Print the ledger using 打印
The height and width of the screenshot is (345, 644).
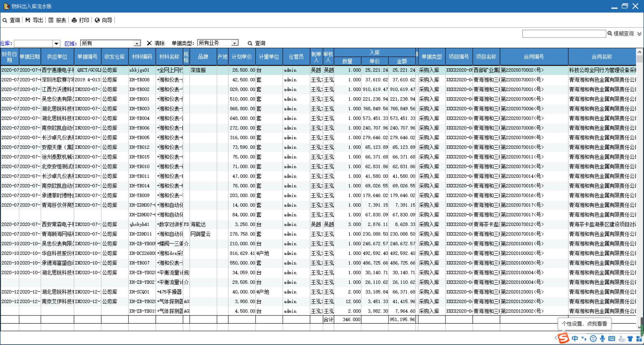(80, 20)
